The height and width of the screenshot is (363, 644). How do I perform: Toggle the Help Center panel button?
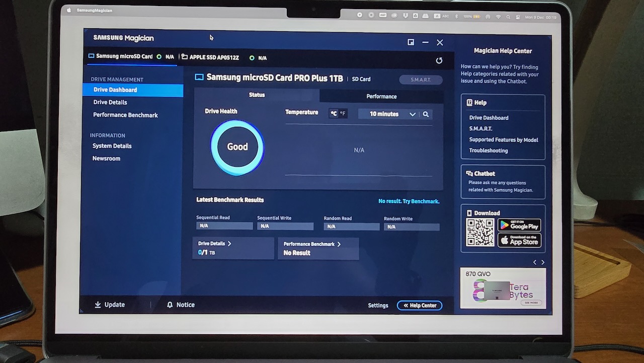tap(419, 306)
